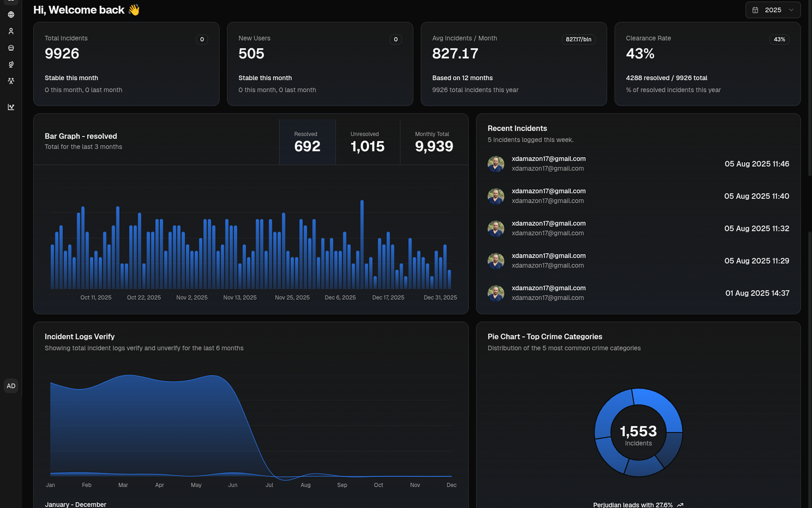This screenshot has width=812, height=508.
Task: Click the '9926' Total Incidents value
Action: point(62,54)
